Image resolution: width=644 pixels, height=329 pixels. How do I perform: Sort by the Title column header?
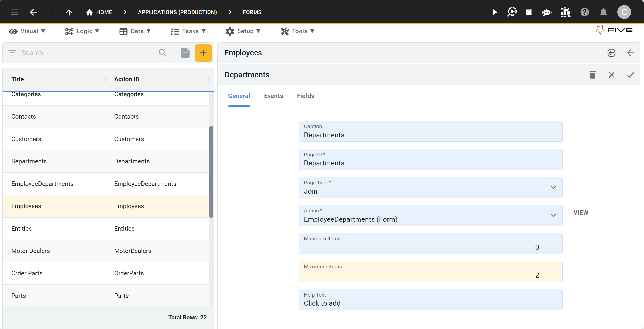[17, 79]
